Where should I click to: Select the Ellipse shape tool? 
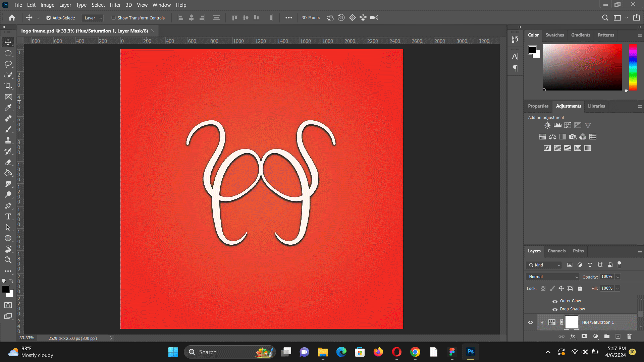coord(8,238)
